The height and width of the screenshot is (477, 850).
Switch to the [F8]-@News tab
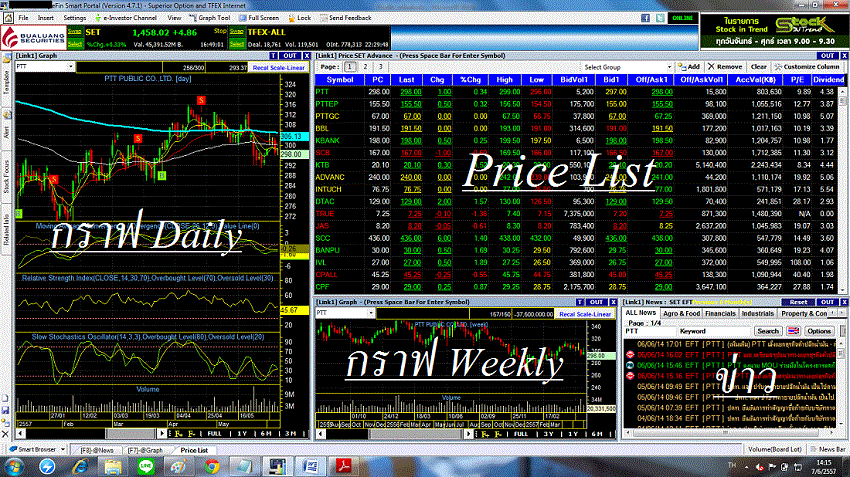point(97,450)
